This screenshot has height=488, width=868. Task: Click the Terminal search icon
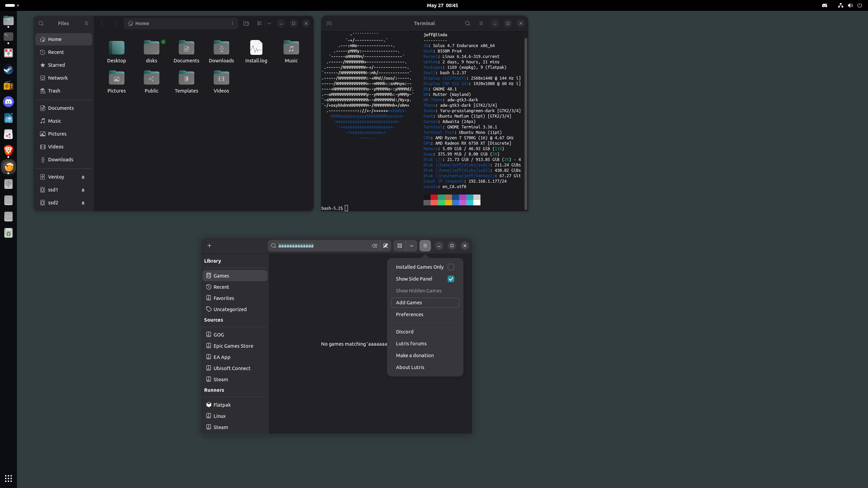point(468,23)
